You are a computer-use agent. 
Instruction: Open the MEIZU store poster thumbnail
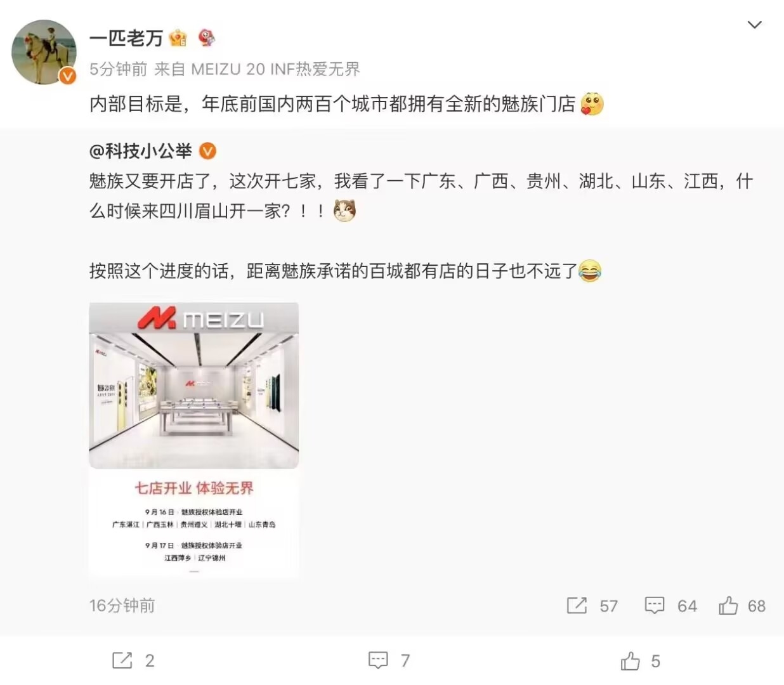(x=193, y=440)
